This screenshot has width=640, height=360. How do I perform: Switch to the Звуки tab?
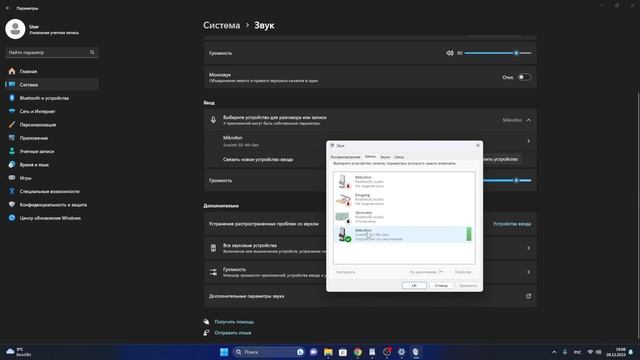[385, 157]
